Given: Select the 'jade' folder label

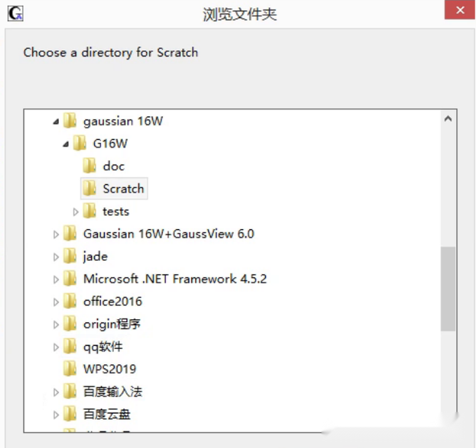Looking at the screenshot, I should point(95,257).
